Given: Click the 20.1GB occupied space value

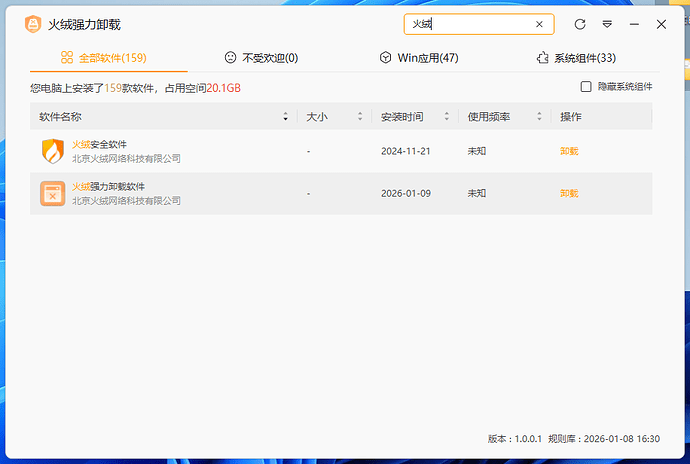Looking at the screenshot, I should (224, 88).
